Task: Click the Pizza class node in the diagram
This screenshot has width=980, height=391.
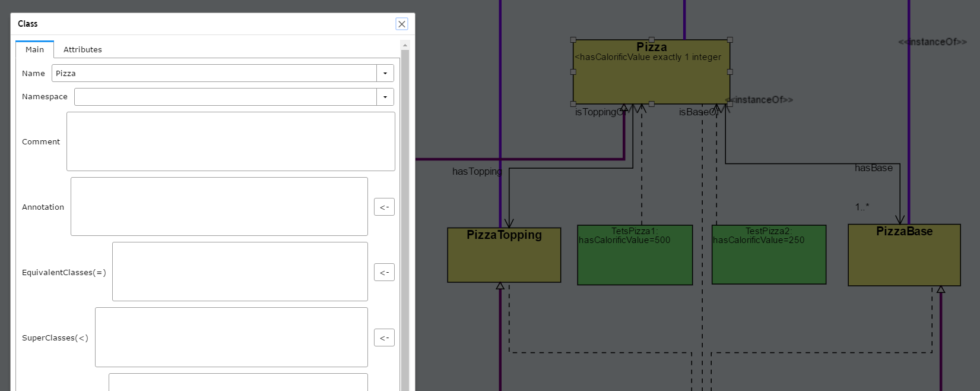Action: pyautogui.click(x=651, y=80)
